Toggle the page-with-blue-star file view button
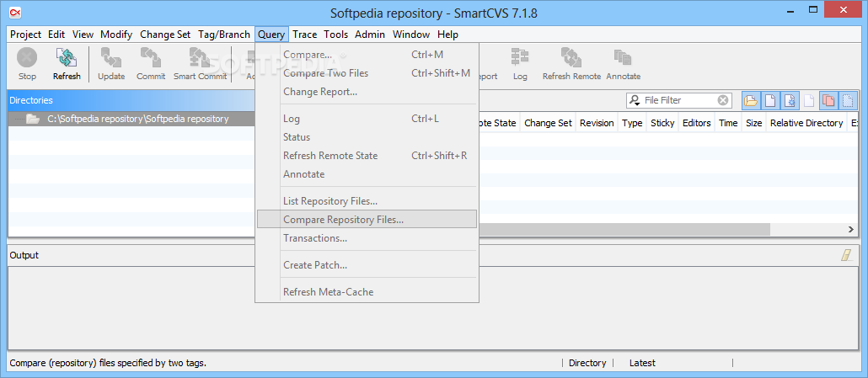The width and height of the screenshot is (868, 378). 790,100
